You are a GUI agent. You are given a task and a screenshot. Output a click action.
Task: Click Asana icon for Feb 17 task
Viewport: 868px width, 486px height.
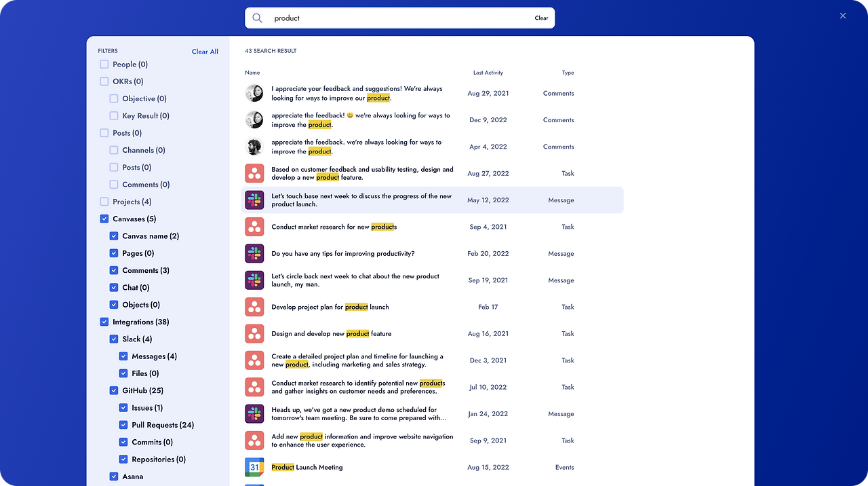tap(254, 307)
